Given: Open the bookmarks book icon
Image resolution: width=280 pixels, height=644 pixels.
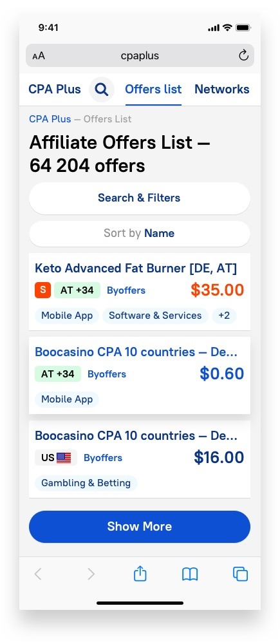Looking at the screenshot, I should tap(190, 574).
